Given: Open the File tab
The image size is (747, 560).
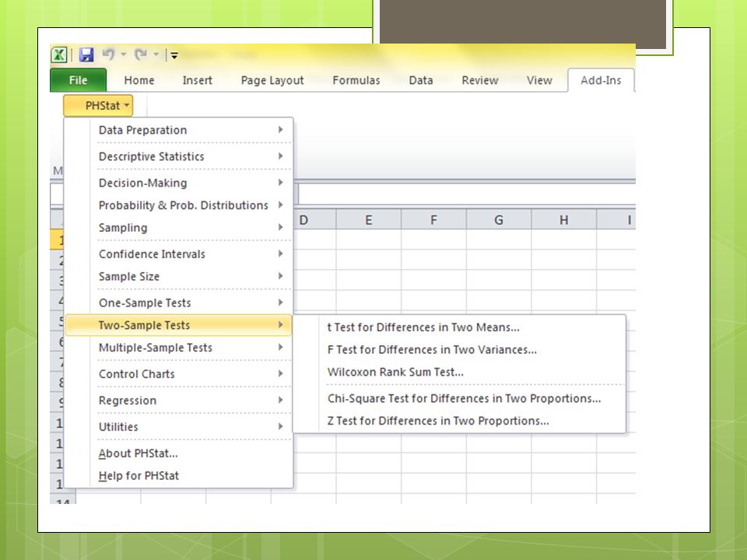Looking at the screenshot, I should pos(78,80).
